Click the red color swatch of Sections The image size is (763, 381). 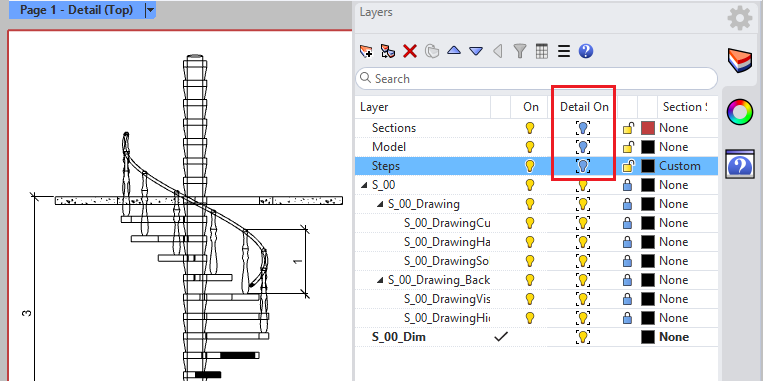click(x=648, y=128)
